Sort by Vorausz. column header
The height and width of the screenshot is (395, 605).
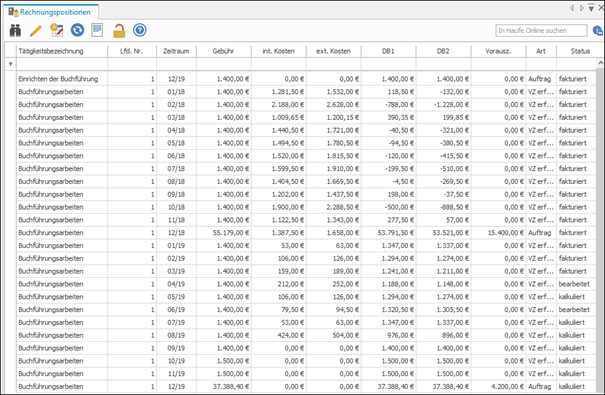point(498,51)
